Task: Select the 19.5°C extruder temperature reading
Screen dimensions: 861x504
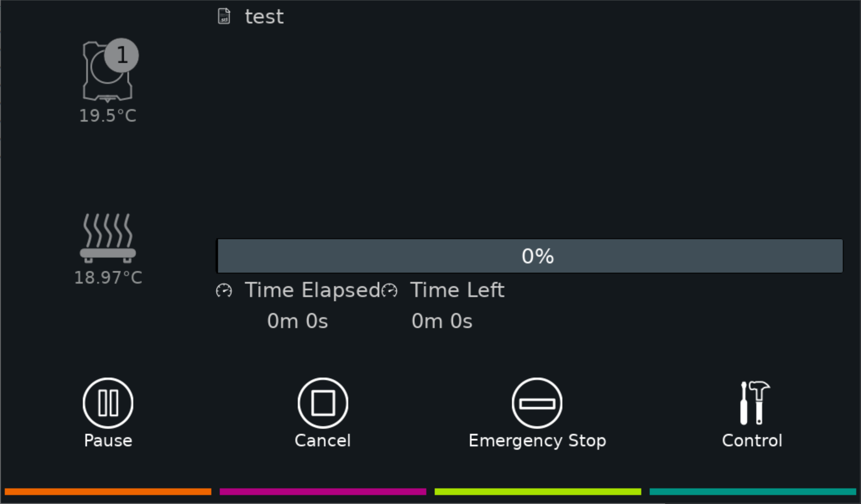Action: (107, 116)
